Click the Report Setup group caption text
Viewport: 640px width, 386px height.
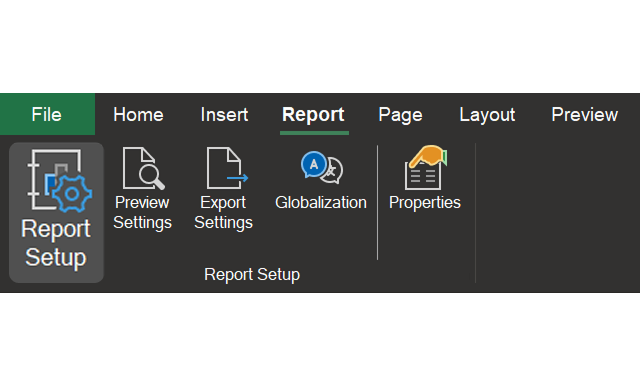point(252,275)
